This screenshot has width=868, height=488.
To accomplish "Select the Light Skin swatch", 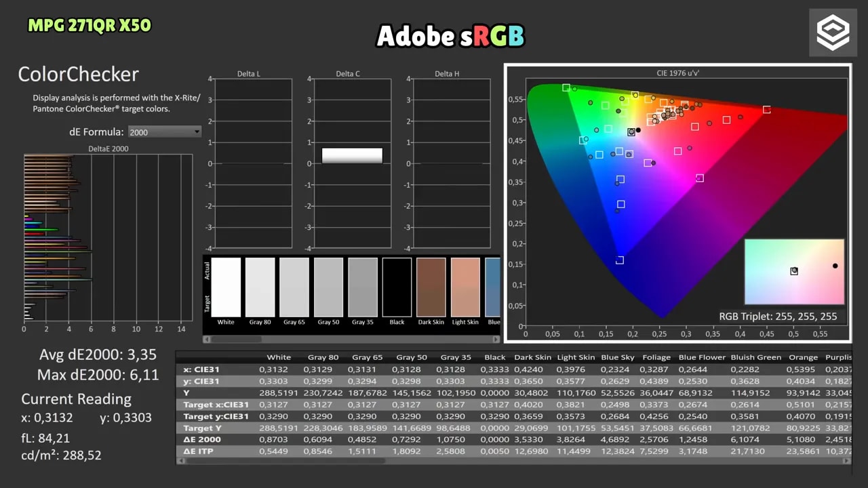I will [x=465, y=287].
